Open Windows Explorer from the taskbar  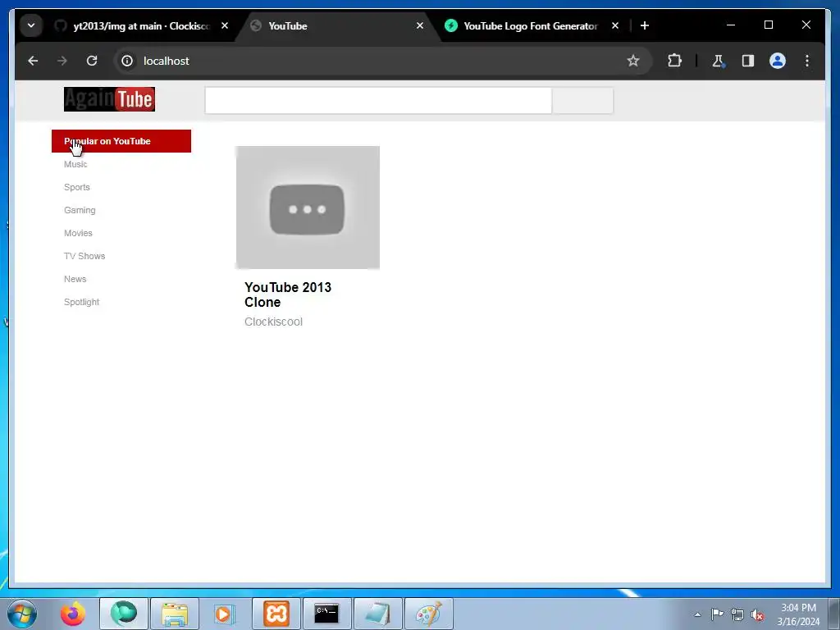pyautogui.click(x=175, y=614)
